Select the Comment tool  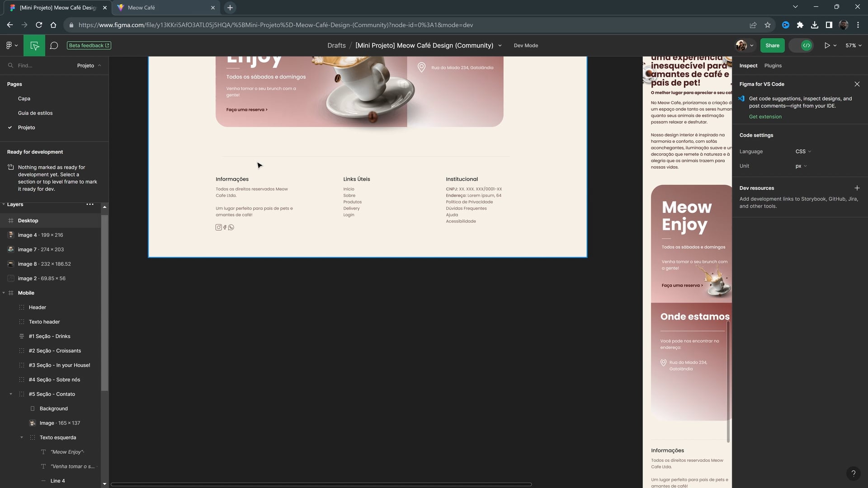pos(54,46)
